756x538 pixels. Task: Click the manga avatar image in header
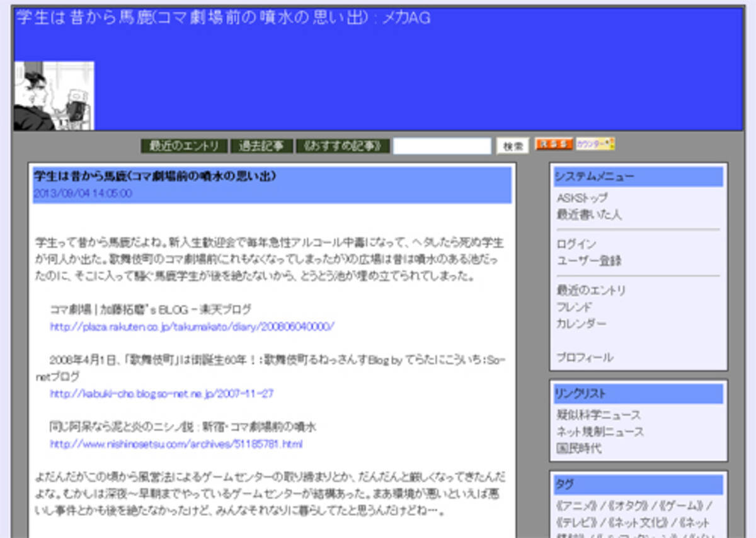(54, 96)
